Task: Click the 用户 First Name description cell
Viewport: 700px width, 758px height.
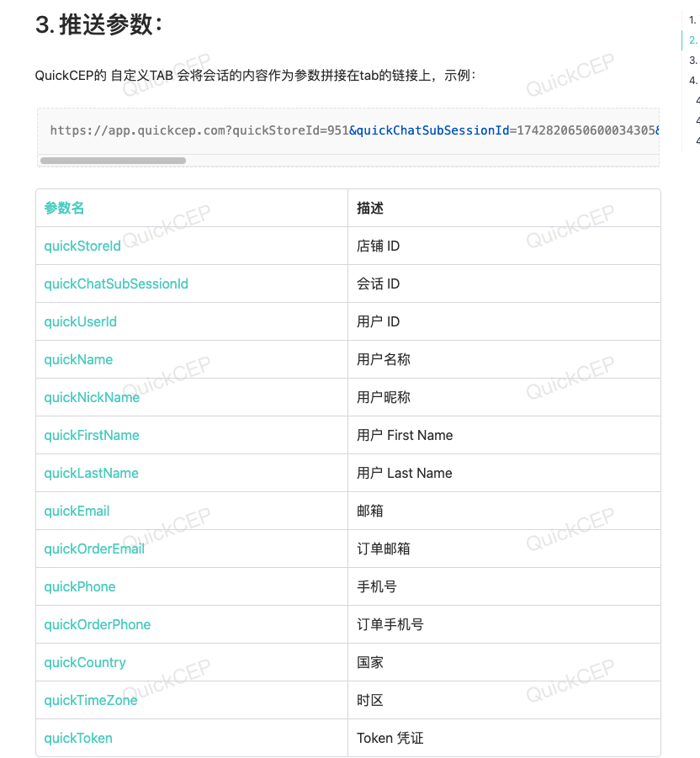Action: coord(504,435)
